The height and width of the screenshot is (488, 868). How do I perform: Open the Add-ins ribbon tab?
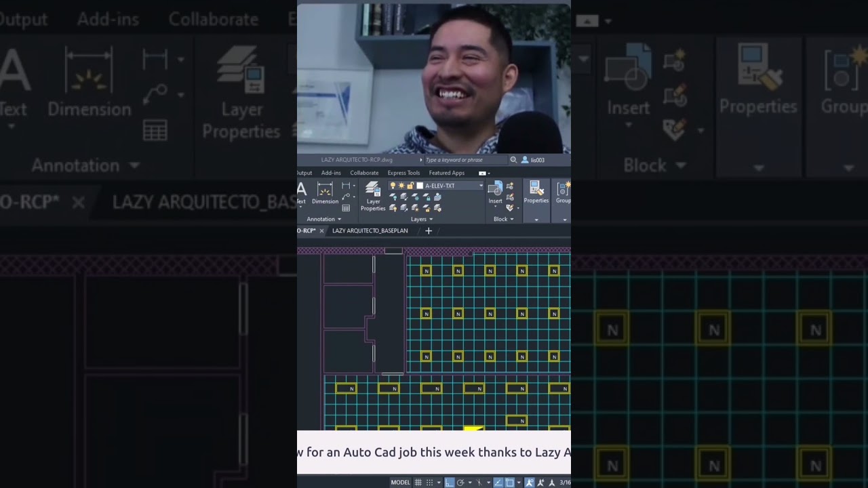click(331, 173)
